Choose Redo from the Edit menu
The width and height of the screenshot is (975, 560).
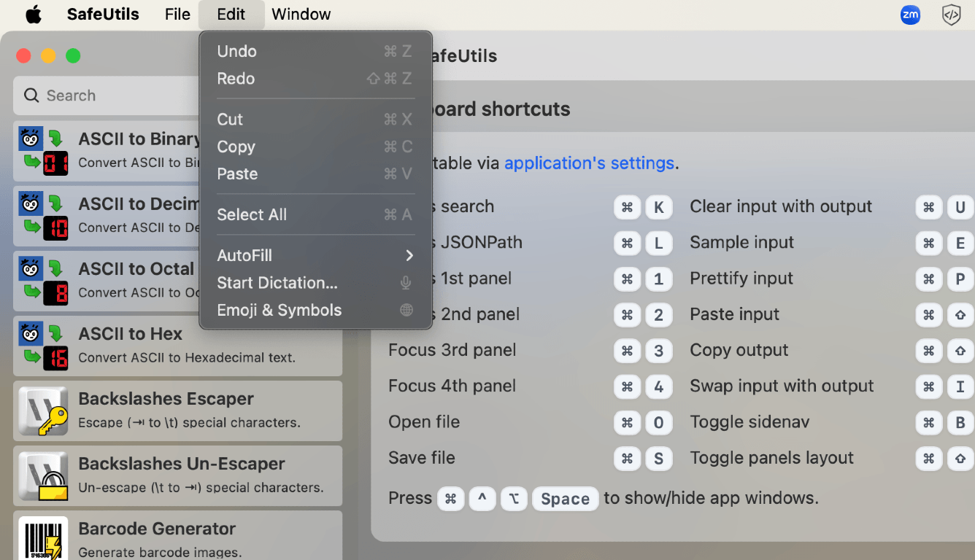(x=316, y=79)
